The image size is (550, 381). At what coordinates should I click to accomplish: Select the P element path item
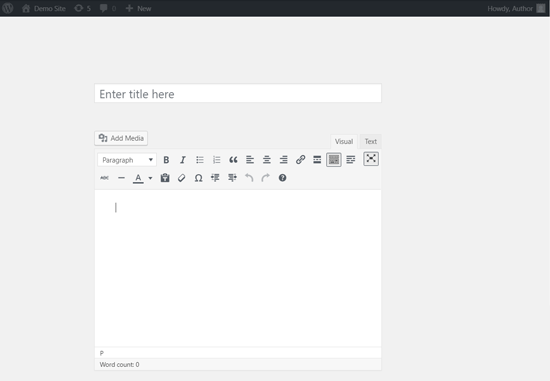(x=102, y=353)
